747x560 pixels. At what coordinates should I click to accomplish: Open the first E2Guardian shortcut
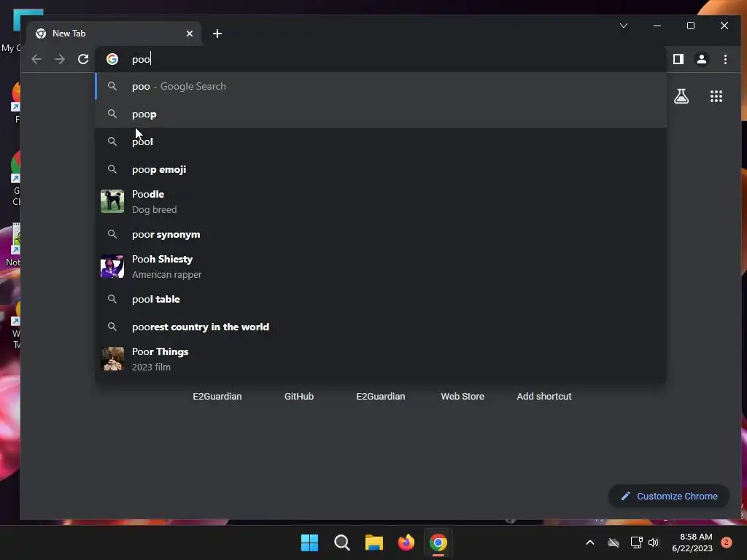coord(217,396)
